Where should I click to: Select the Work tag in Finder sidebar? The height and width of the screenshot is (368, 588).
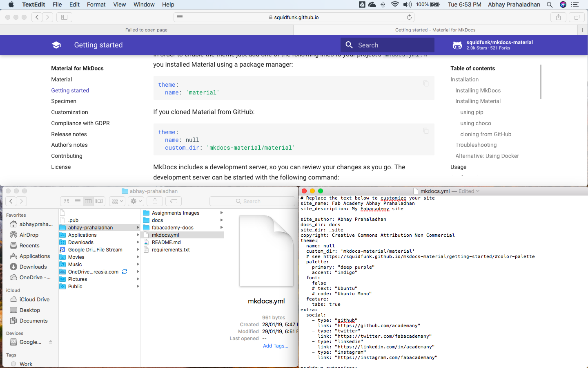(x=26, y=364)
